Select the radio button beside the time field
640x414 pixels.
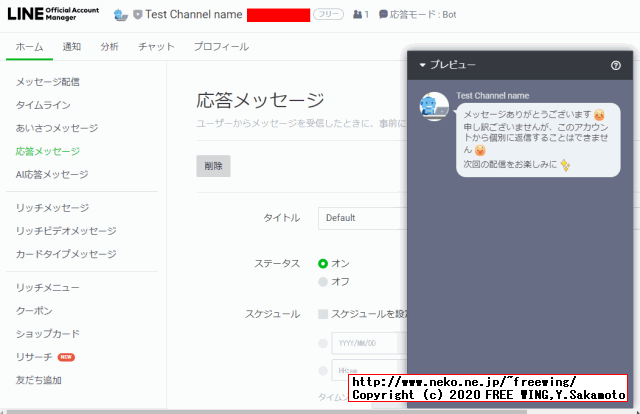coord(323,370)
